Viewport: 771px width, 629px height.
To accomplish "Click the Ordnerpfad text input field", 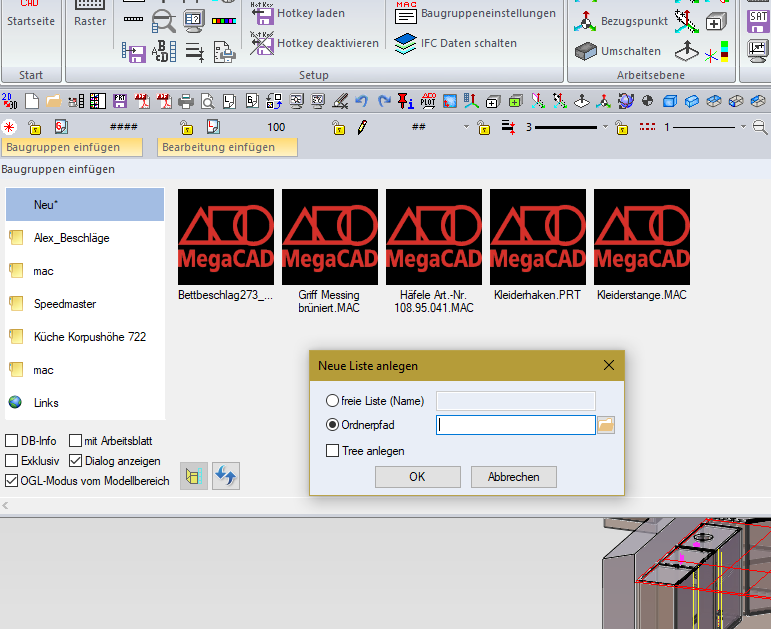I will [515, 425].
